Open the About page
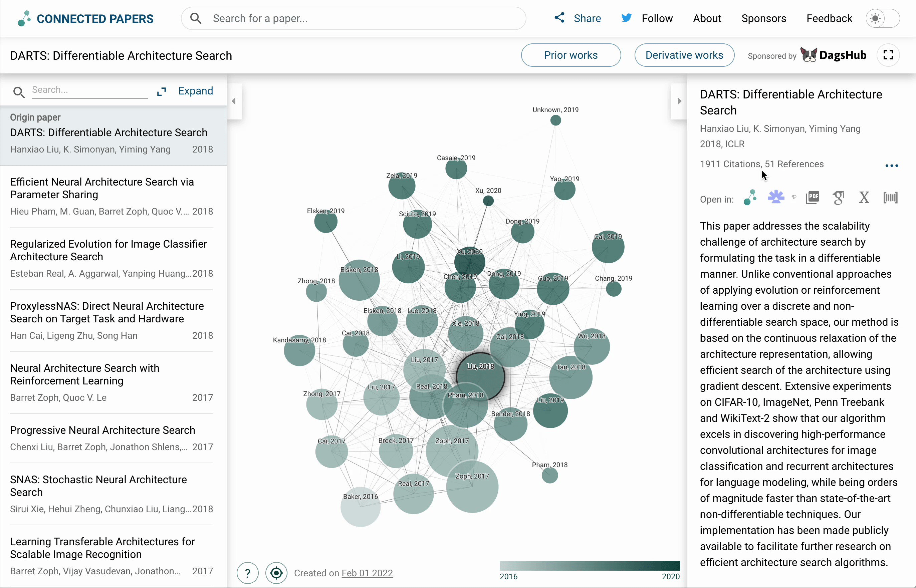This screenshot has height=588, width=916. tap(707, 18)
